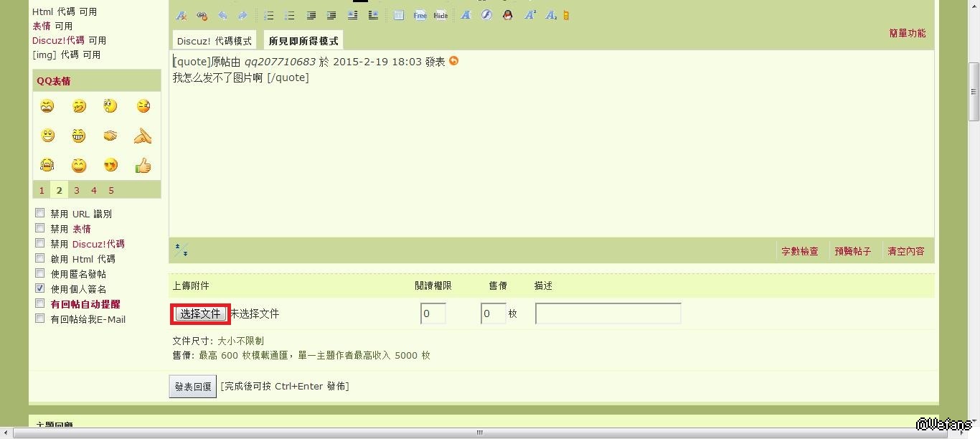Go to QQ emoticon page 3
Screen dimensions: 980x439
coord(77,190)
